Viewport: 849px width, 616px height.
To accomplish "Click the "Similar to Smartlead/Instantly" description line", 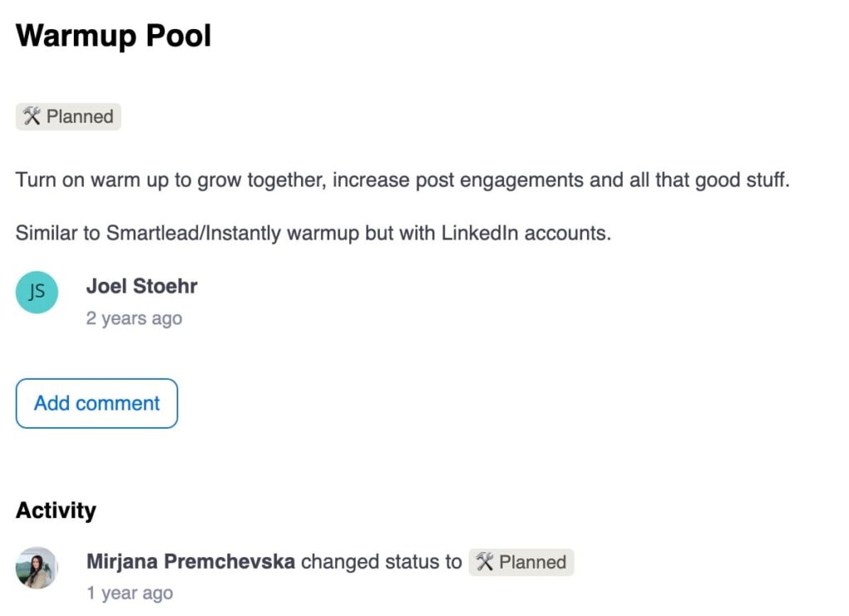I will point(313,233).
